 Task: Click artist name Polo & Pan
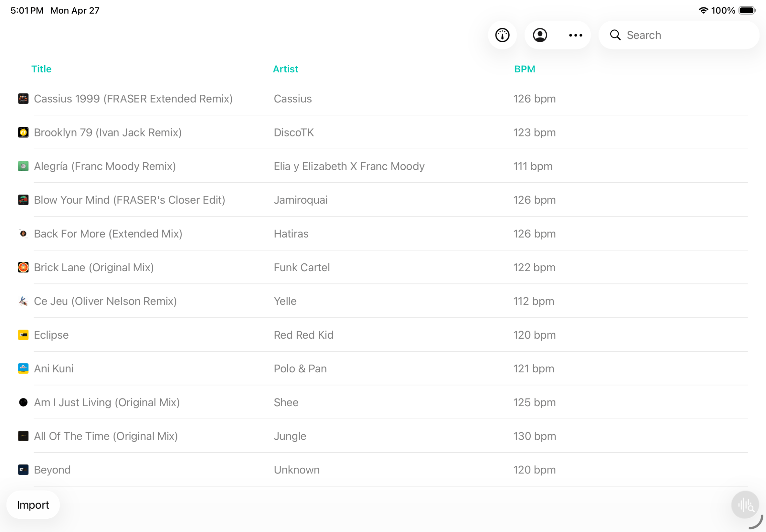[x=300, y=368]
